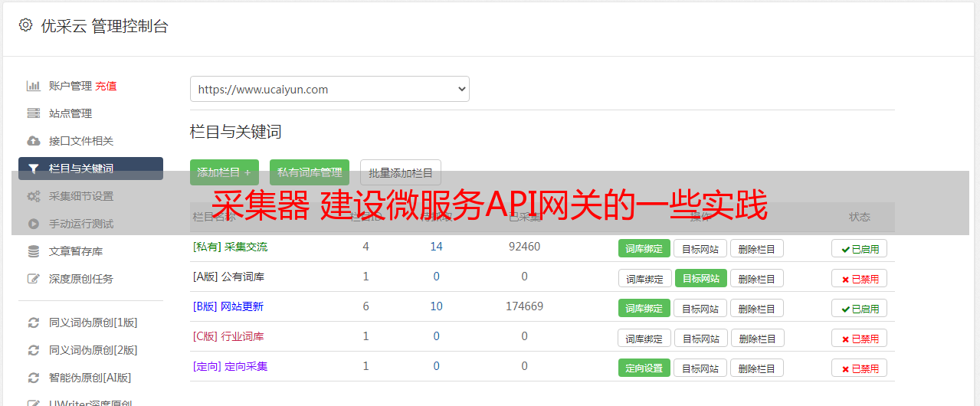Click the value 14 in the 采集交流 row
The height and width of the screenshot is (406, 980).
point(436,247)
